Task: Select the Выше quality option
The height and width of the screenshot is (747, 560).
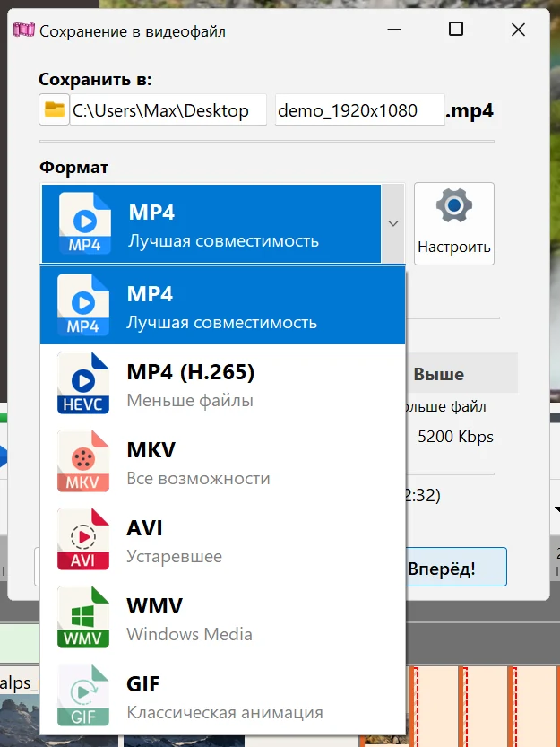Action: (438, 374)
